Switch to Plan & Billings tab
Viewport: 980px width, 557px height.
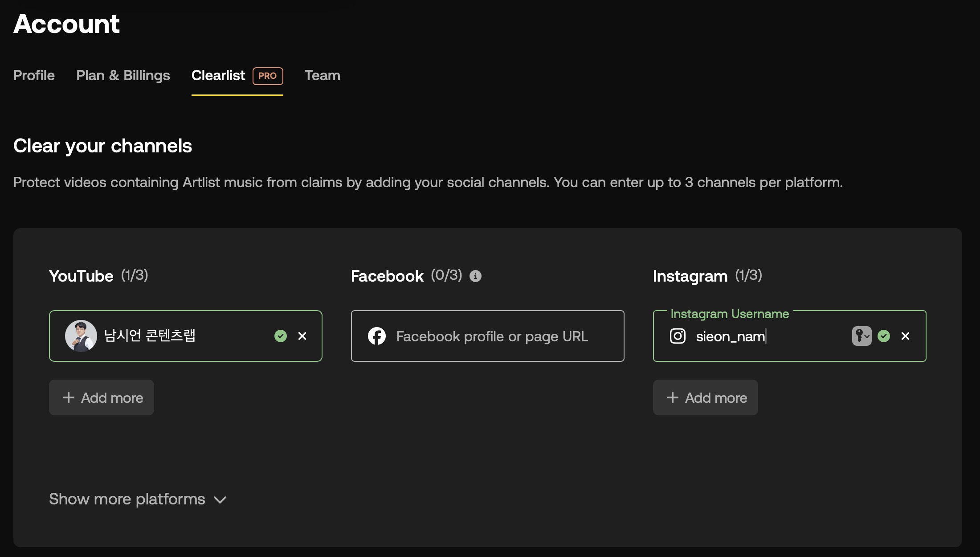(123, 75)
